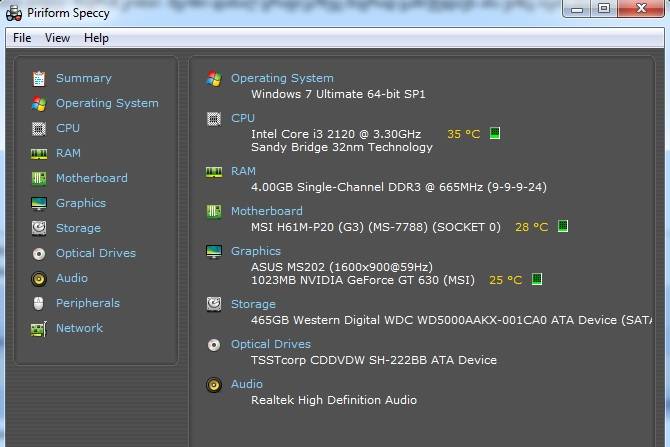The height and width of the screenshot is (447, 670).
Task: Click the green CPU temperature indicator icon
Action: [x=495, y=133]
